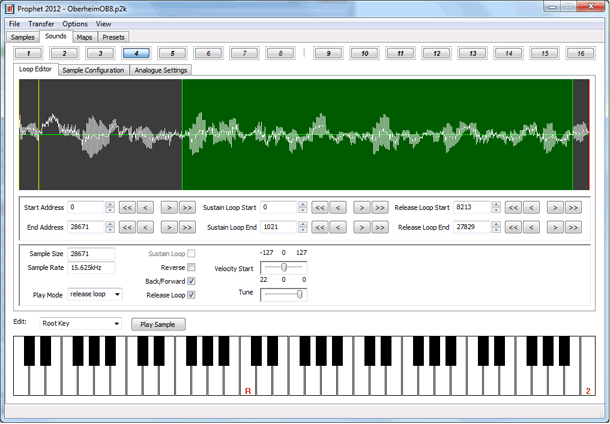Fast-forward the Release Loop Start value

point(572,208)
